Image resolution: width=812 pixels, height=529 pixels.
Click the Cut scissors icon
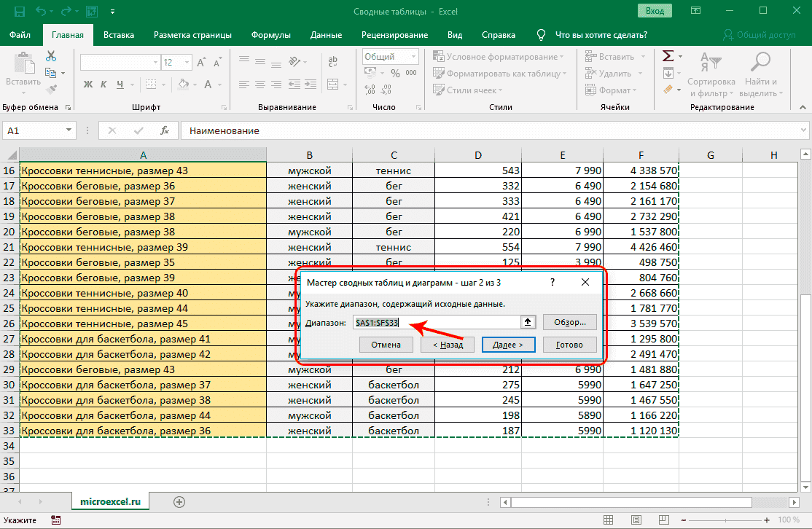click(51, 56)
